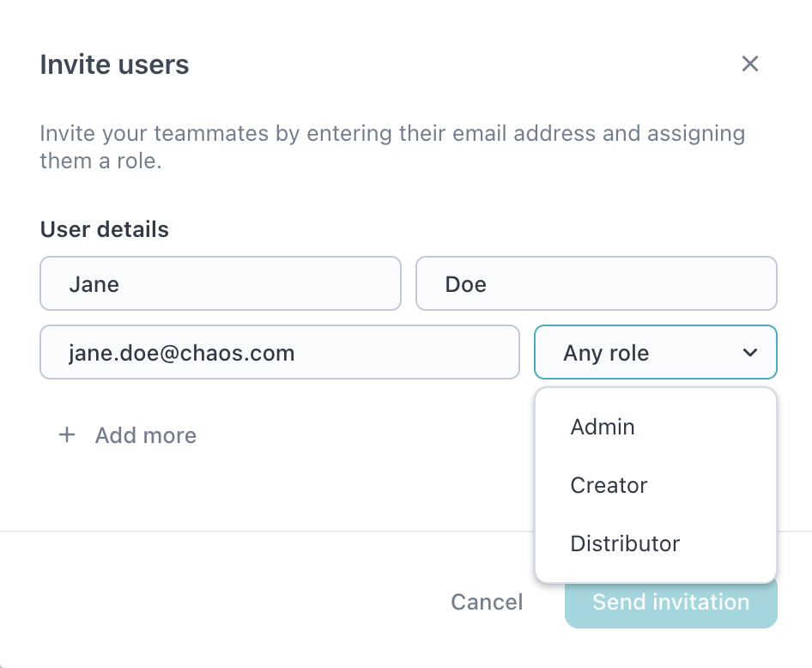Click the Send invitation button

point(670,603)
